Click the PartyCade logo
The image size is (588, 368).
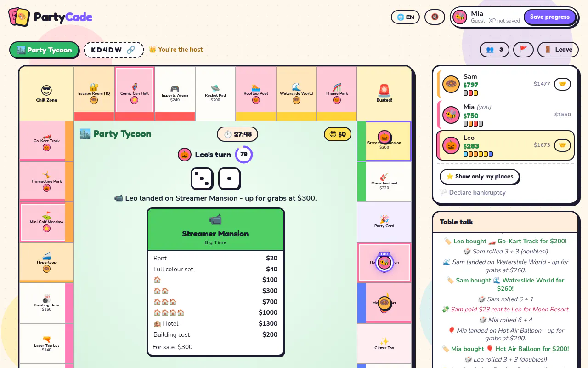[x=51, y=17]
